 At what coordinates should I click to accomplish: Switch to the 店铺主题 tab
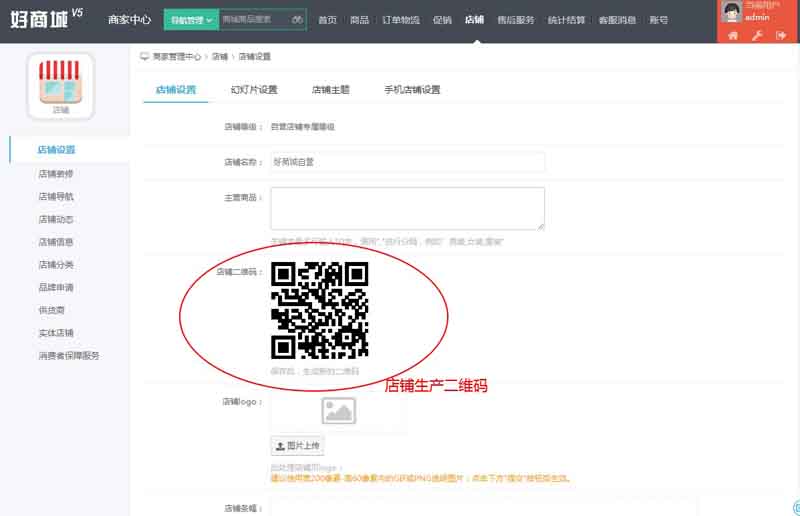pyautogui.click(x=331, y=90)
